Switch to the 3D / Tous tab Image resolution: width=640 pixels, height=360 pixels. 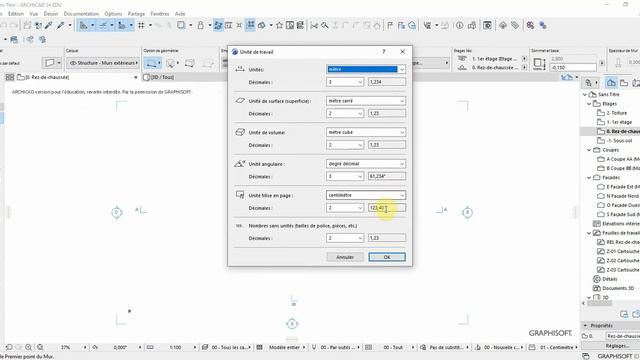[x=162, y=77]
